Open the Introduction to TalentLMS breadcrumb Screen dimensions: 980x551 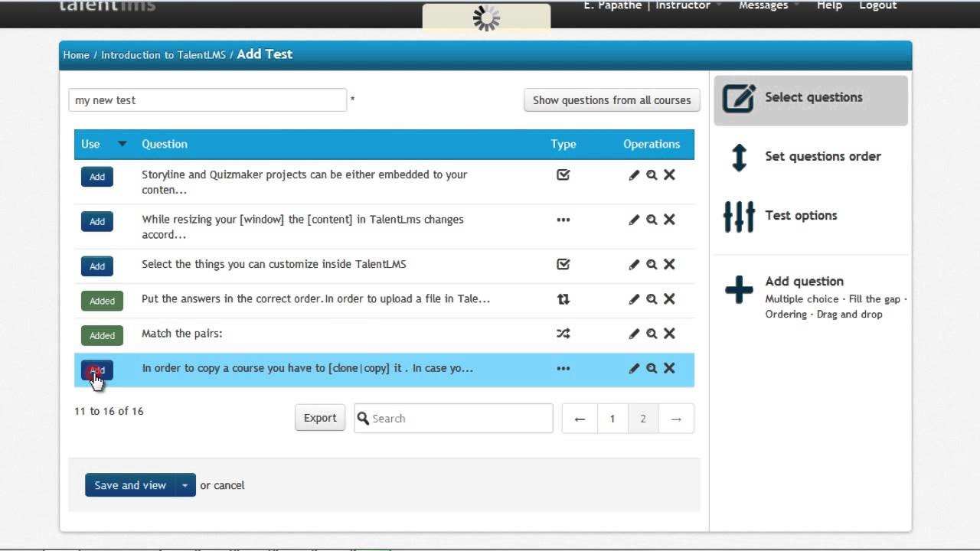[x=163, y=55]
